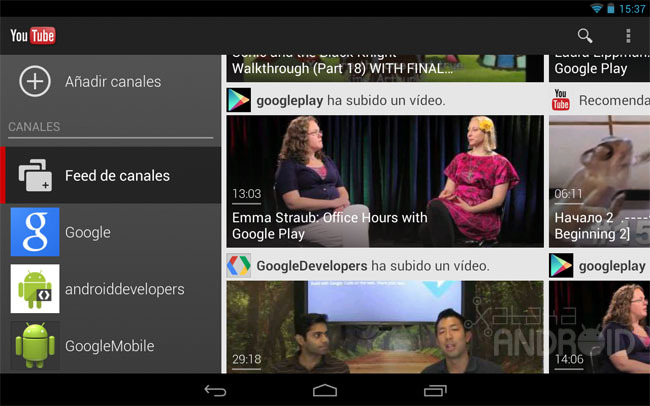
Task: Open GoogleDevelopers channel name link
Action: click(312, 266)
